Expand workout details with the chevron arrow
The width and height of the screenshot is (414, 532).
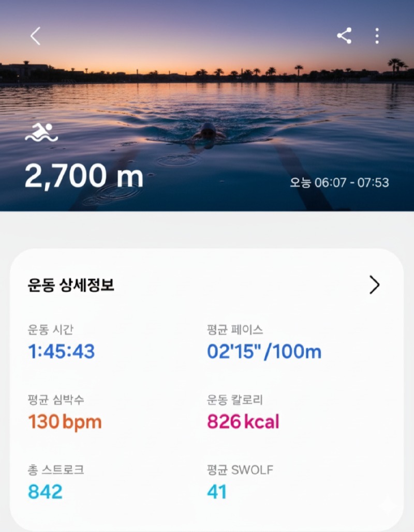(374, 285)
